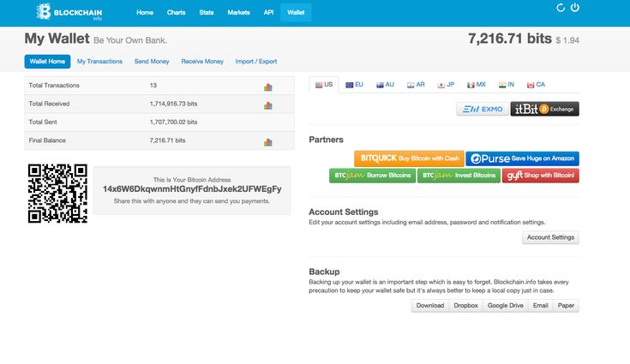Open the Total Sent chart icon
The width and height of the screenshot is (630, 364).
(267, 122)
